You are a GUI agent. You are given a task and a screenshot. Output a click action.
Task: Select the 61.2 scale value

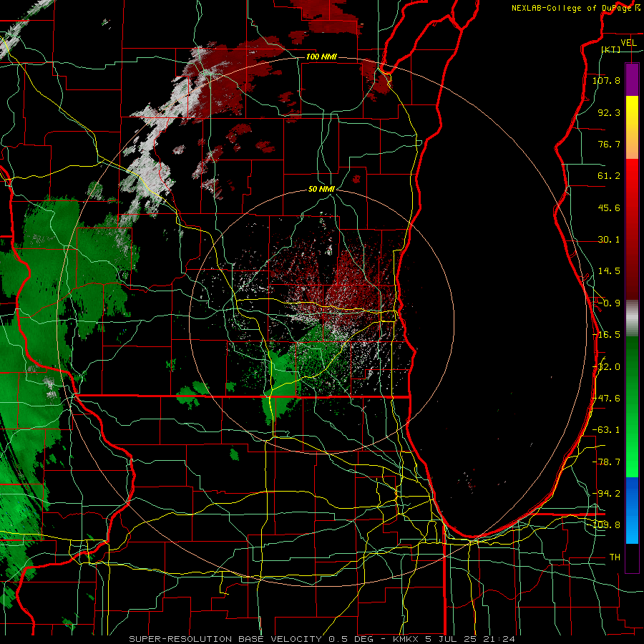(x=609, y=176)
